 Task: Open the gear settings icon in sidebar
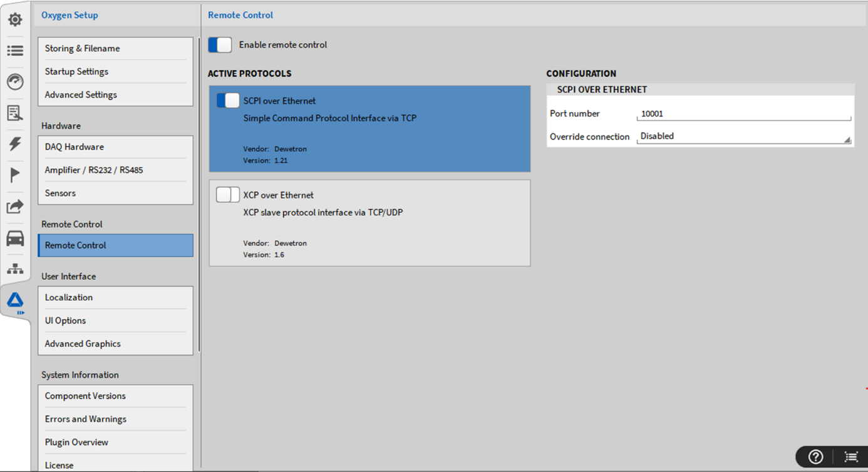[x=15, y=20]
